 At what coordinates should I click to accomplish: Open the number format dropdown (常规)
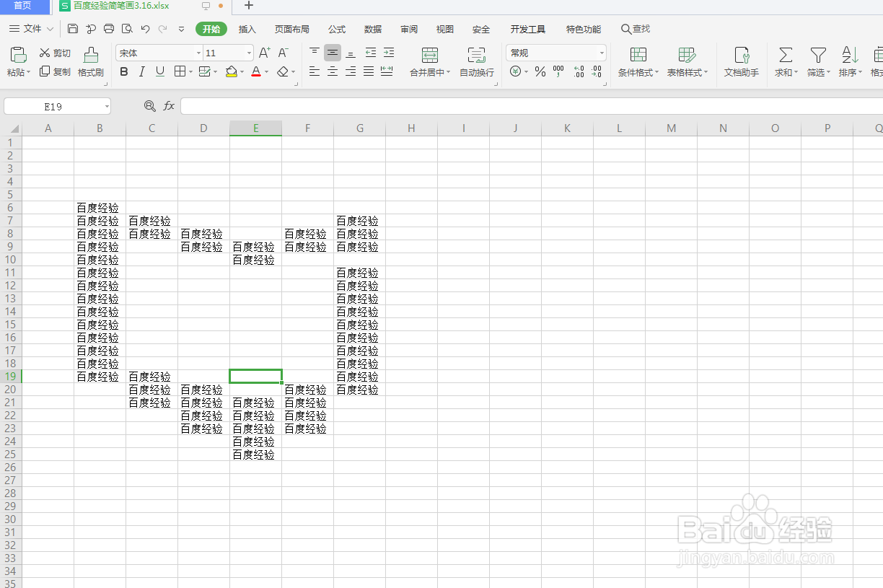click(x=602, y=53)
